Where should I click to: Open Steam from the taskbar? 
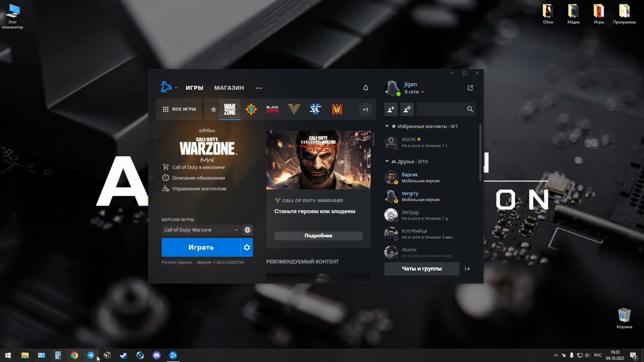point(124,355)
